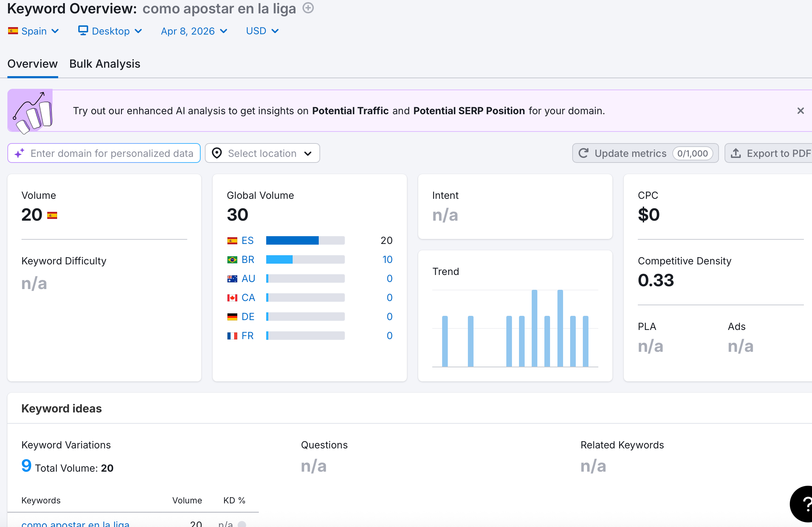The image size is (812, 527).
Task: Open the Spain country dropdown
Action: (33, 31)
